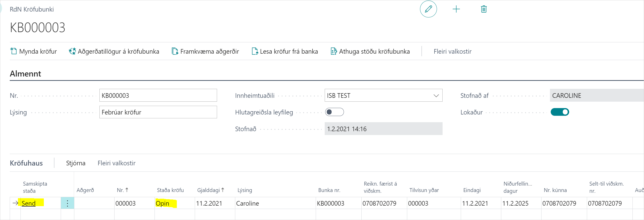Expand the Innheimtuaðili dropdown

(x=436, y=95)
